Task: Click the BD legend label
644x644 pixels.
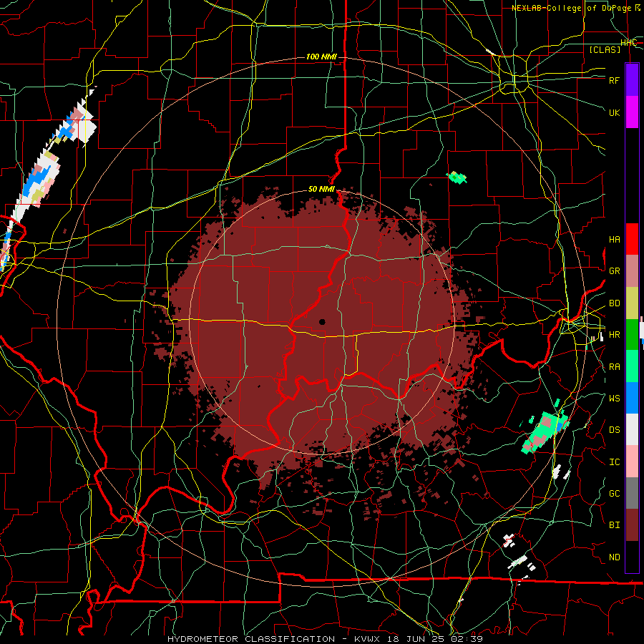Action: tap(614, 303)
